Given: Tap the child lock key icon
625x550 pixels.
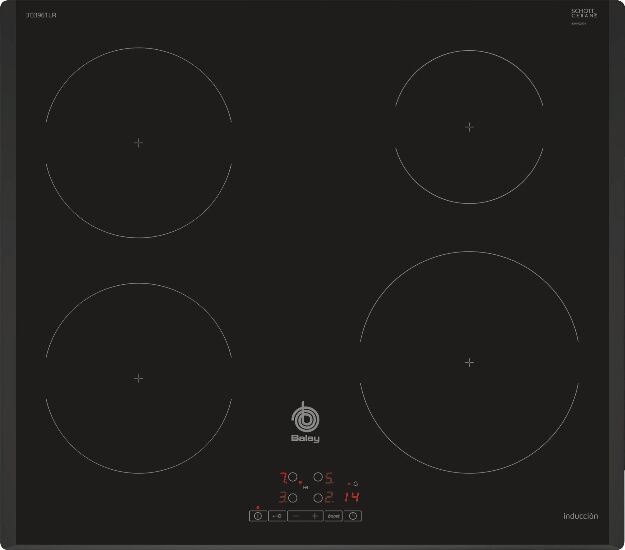Looking at the screenshot, I should 277,516.
